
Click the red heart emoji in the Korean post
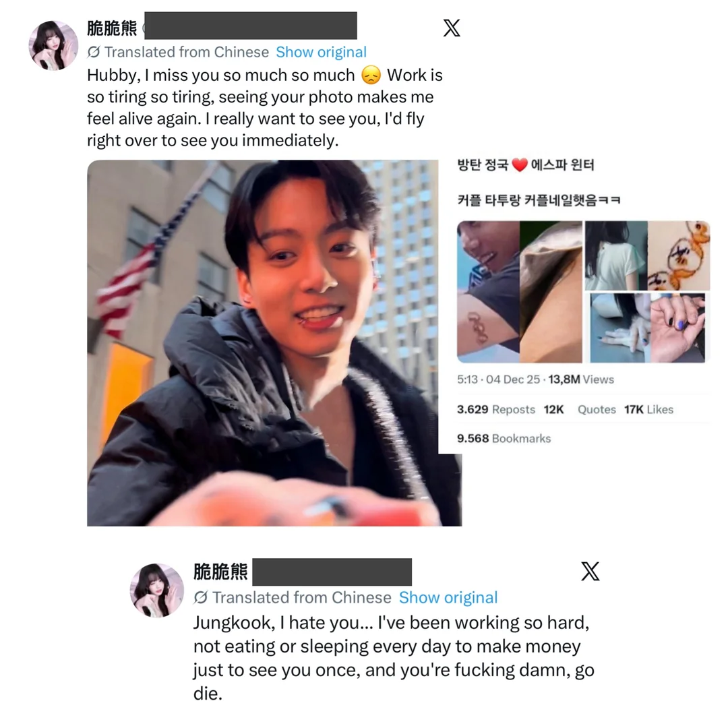pyautogui.click(x=520, y=165)
